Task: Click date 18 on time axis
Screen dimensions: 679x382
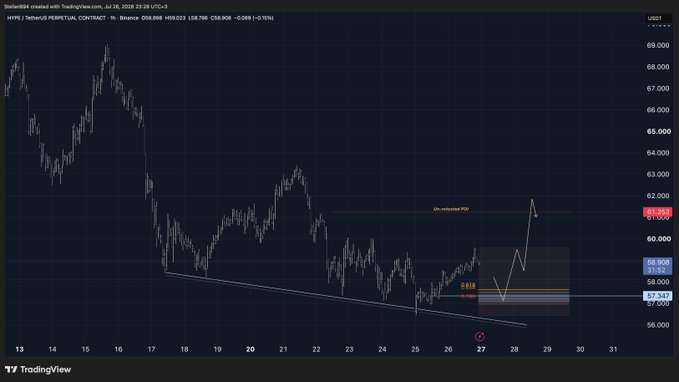Action: coord(184,349)
